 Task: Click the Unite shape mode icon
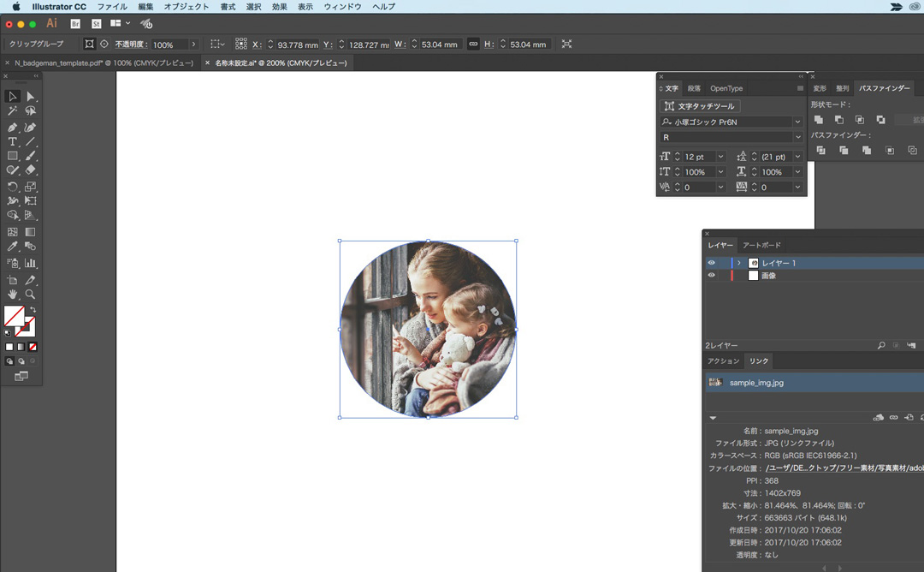pos(819,120)
